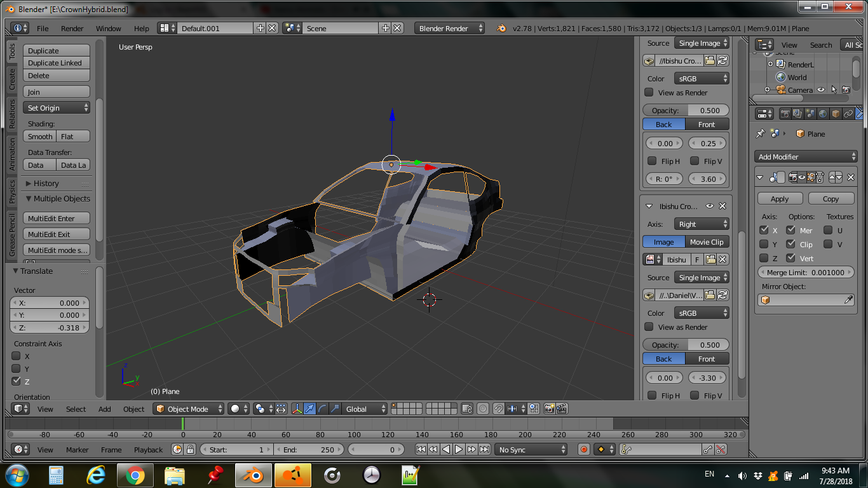This screenshot has width=868, height=488.
Task: Click the upper Opacity slider
Action: 686,110
